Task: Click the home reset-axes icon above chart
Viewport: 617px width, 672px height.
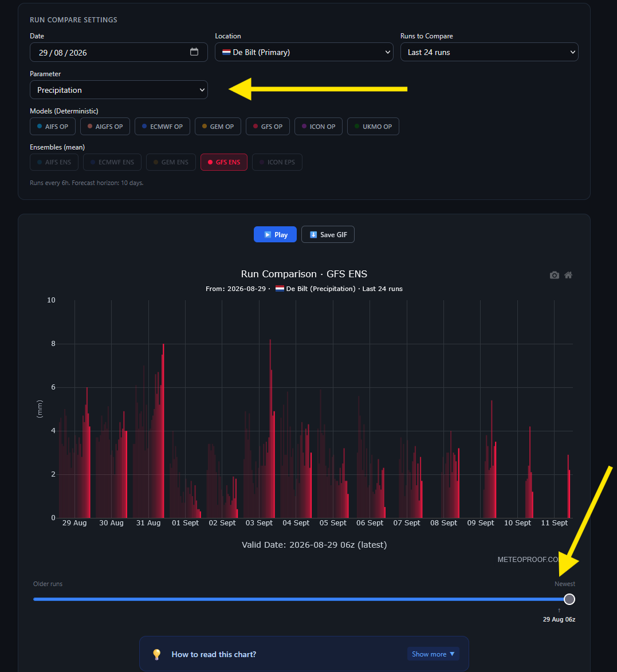Action: [x=568, y=275]
